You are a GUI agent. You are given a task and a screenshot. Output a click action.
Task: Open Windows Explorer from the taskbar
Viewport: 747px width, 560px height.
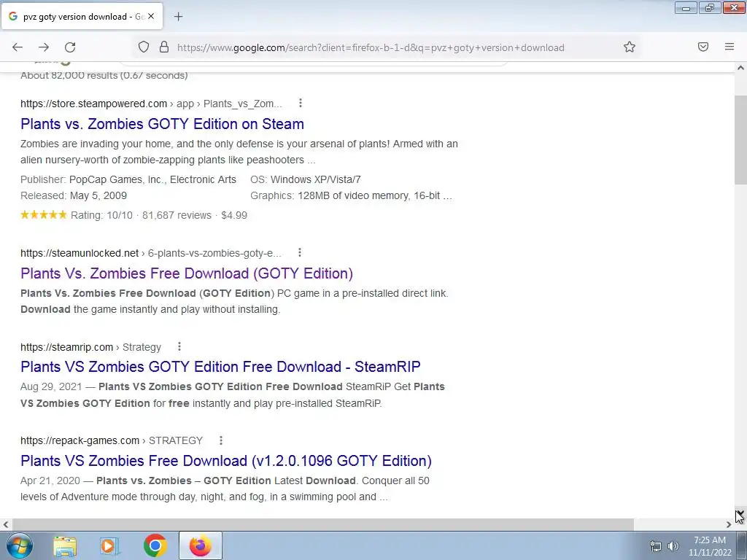65,545
